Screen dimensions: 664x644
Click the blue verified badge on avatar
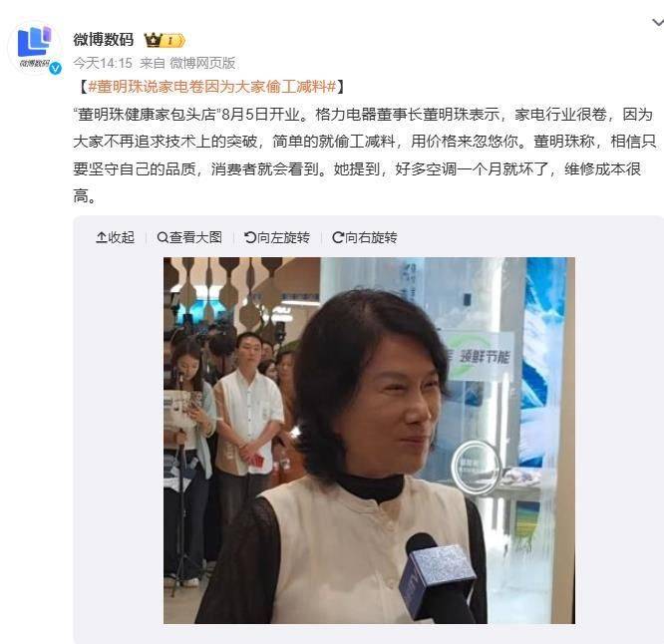click(x=56, y=68)
